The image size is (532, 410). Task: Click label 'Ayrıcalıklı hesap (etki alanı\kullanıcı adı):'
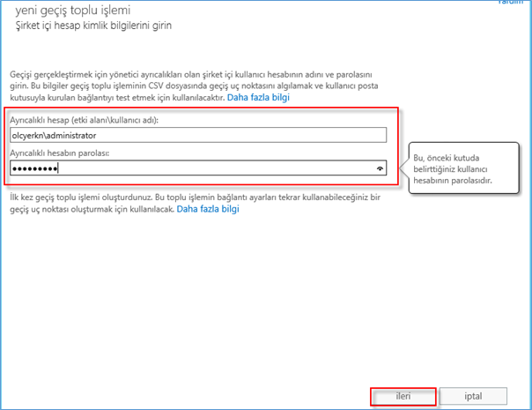pyautogui.click(x=85, y=120)
